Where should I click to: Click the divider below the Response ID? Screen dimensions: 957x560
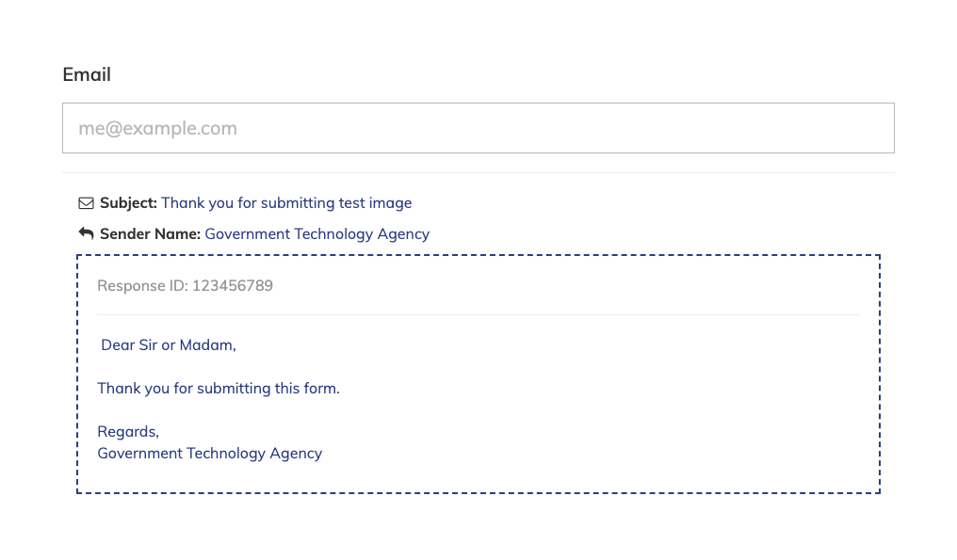[478, 313]
